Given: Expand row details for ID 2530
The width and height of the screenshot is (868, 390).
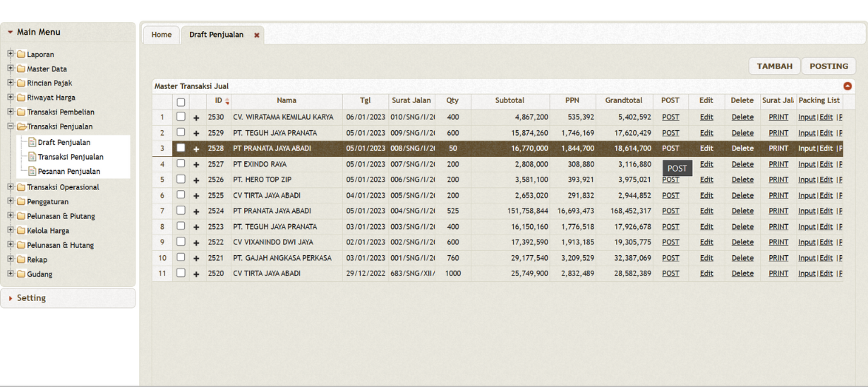Looking at the screenshot, I should tap(197, 118).
